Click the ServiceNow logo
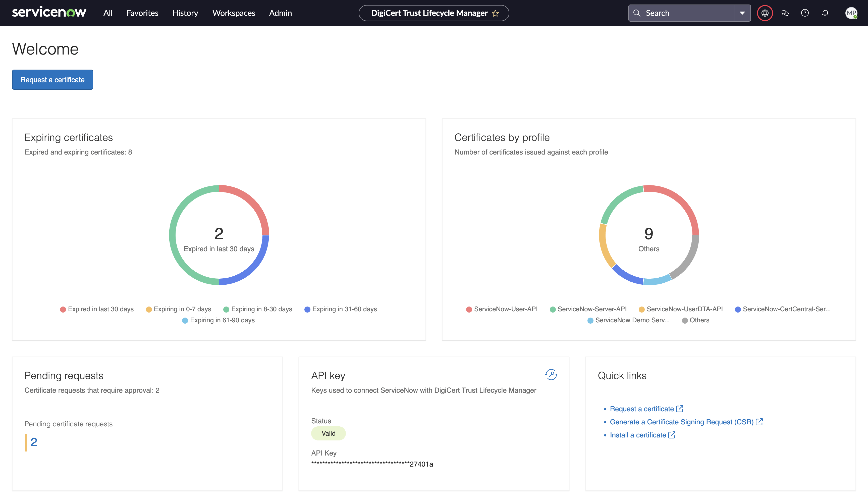Viewport: 868px width, 503px height. coord(49,12)
